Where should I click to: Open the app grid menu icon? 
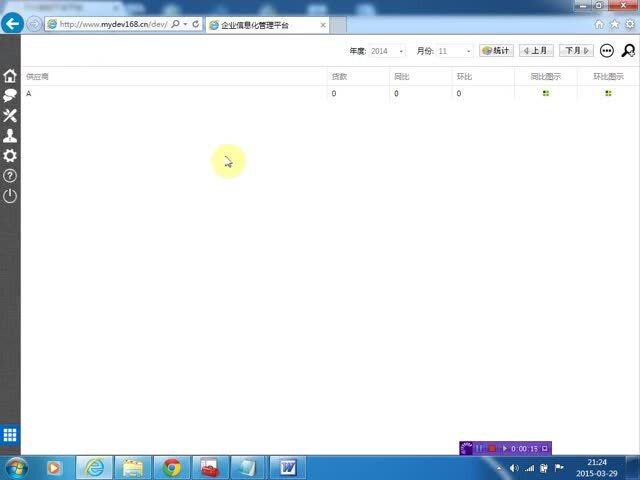10,435
